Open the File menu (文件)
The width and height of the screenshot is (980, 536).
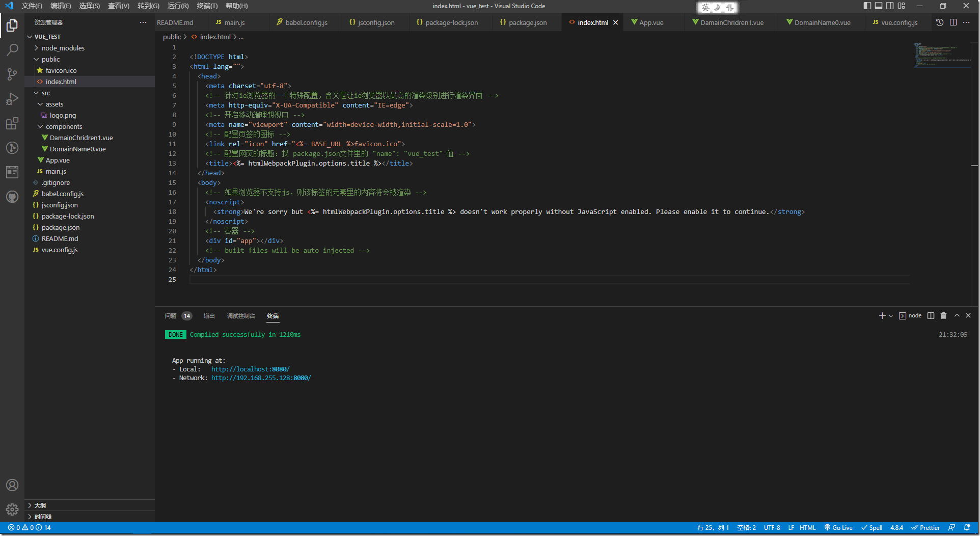click(x=32, y=6)
